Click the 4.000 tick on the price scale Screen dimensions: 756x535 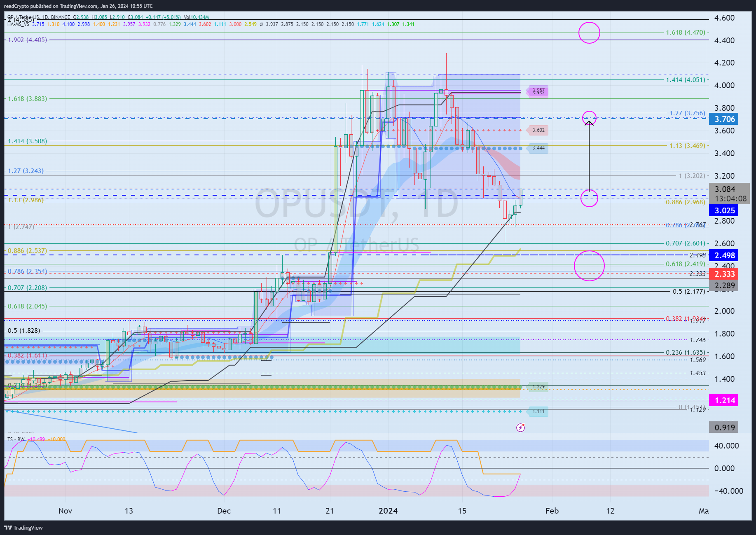(x=725, y=85)
